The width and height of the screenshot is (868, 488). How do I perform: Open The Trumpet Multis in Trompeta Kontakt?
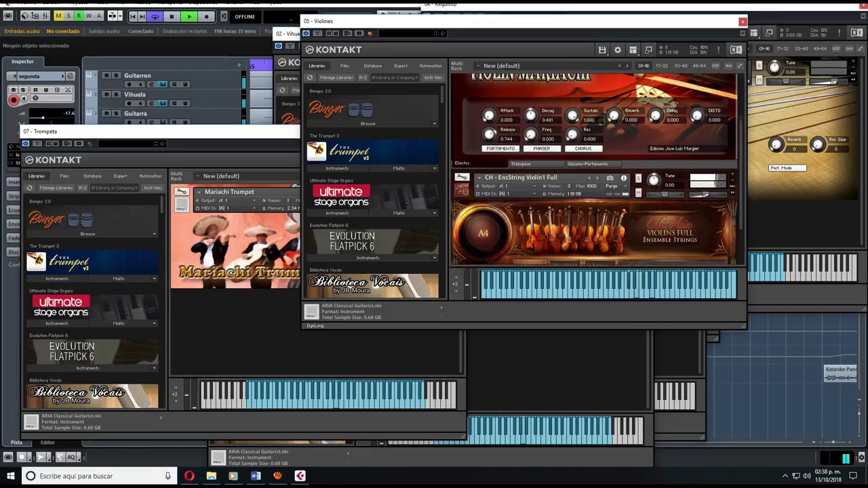coord(119,279)
